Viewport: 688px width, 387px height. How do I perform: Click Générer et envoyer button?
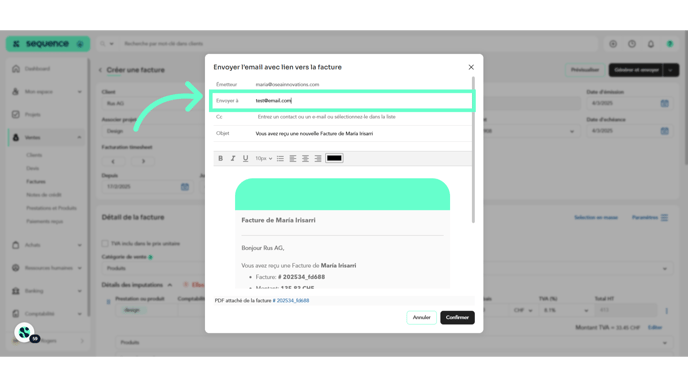pos(636,70)
